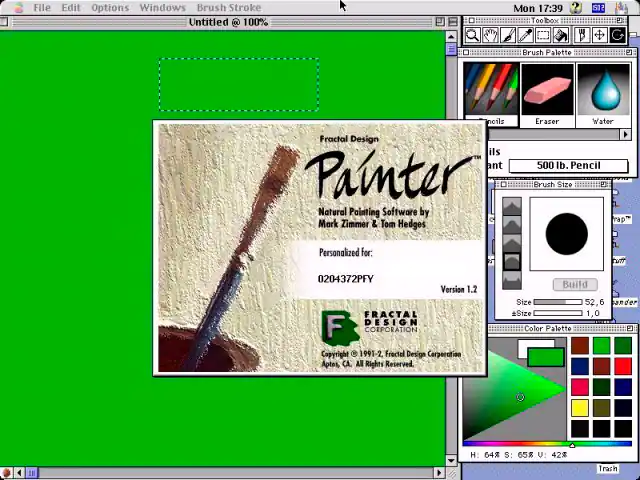The height and width of the screenshot is (480, 640).
Task: Select the rectangular Selection tool
Action: tap(544, 35)
